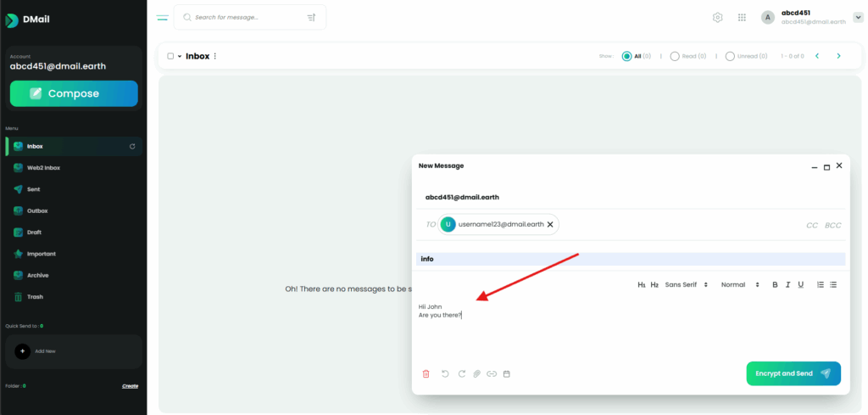Open the Sans Serif font dropdown
Image resolution: width=868 pixels, height=415 pixels.
pyautogui.click(x=687, y=284)
